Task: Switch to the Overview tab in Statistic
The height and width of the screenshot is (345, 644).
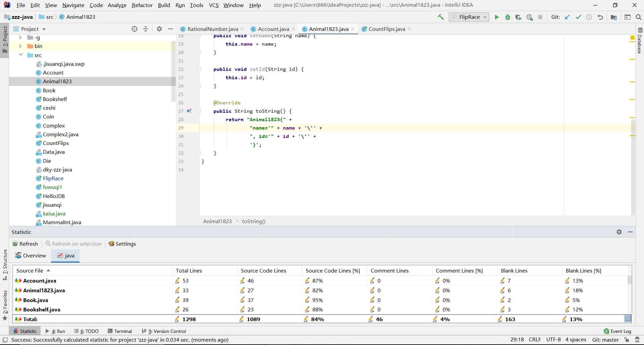Action: coord(31,255)
